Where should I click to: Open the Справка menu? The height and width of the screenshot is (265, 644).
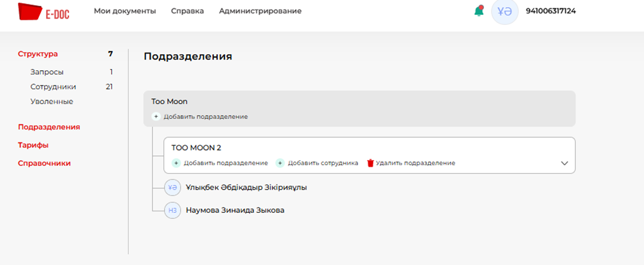click(x=188, y=11)
